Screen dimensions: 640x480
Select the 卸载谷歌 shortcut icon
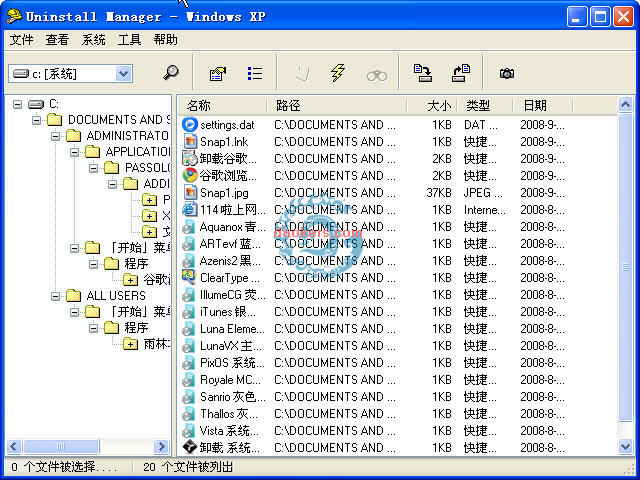tap(190, 158)
